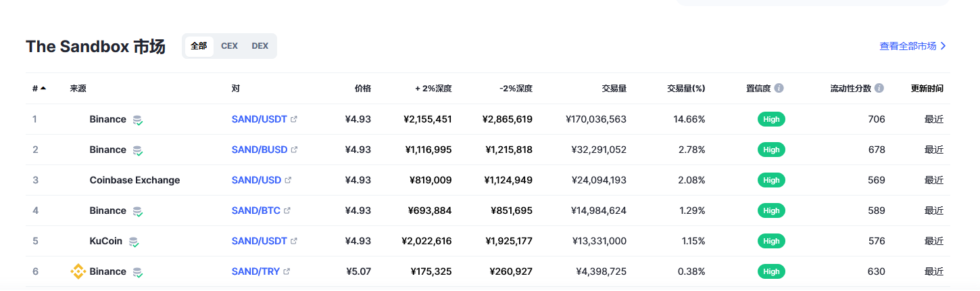Screen dimensions: 980x291
Task: Open Binance exchange in SAND/USDT row
Action: coord(107,119)
